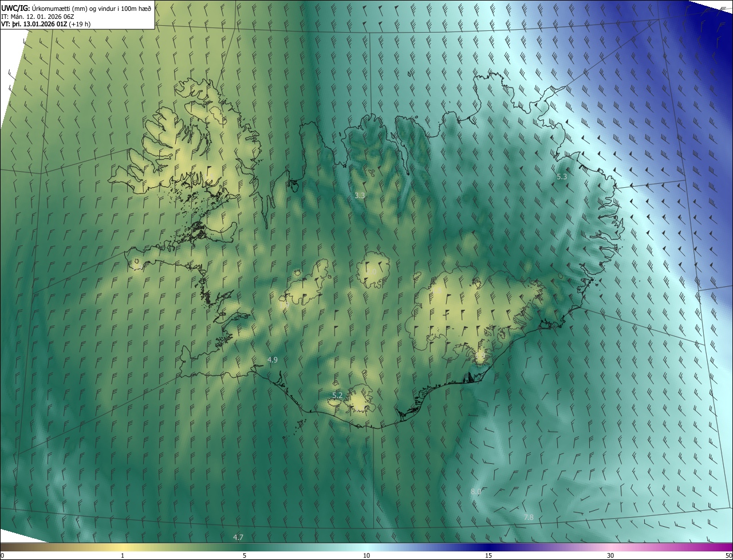Click the 5.2 precipitation value on the map
Image resolution: width=733 pixels, height=560 pixels.
point(337,395)
